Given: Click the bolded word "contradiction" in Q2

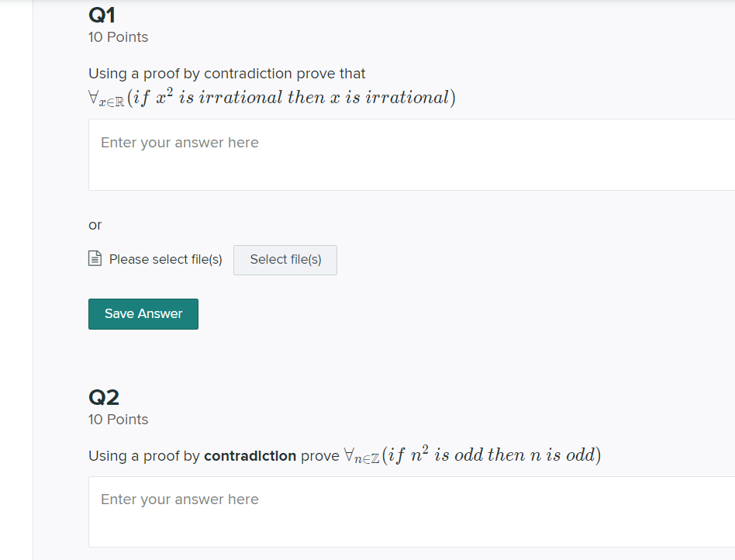Looking at the screenshot, I should tap(250, 456).
